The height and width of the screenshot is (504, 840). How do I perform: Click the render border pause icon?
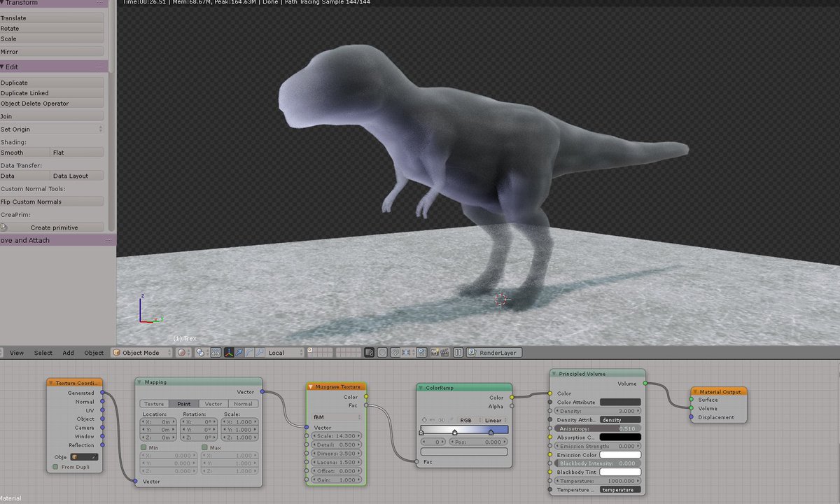(458, 353)
